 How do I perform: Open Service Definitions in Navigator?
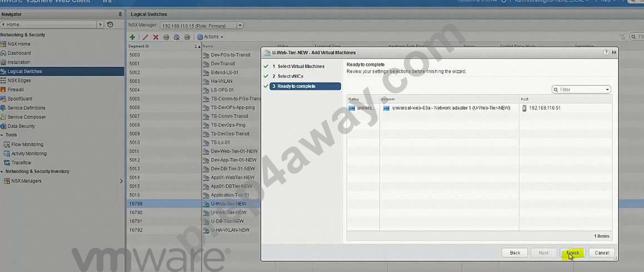[x=26, y=108]
